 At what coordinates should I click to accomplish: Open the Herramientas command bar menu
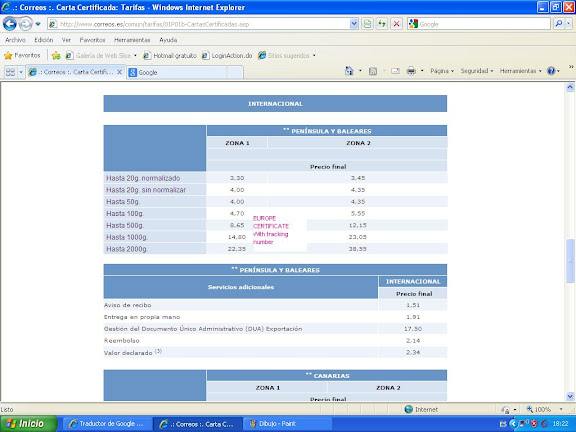tap(521, 71)
